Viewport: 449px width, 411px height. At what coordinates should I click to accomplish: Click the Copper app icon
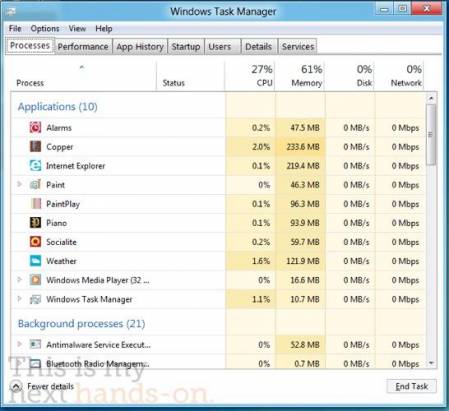point(35,146)
